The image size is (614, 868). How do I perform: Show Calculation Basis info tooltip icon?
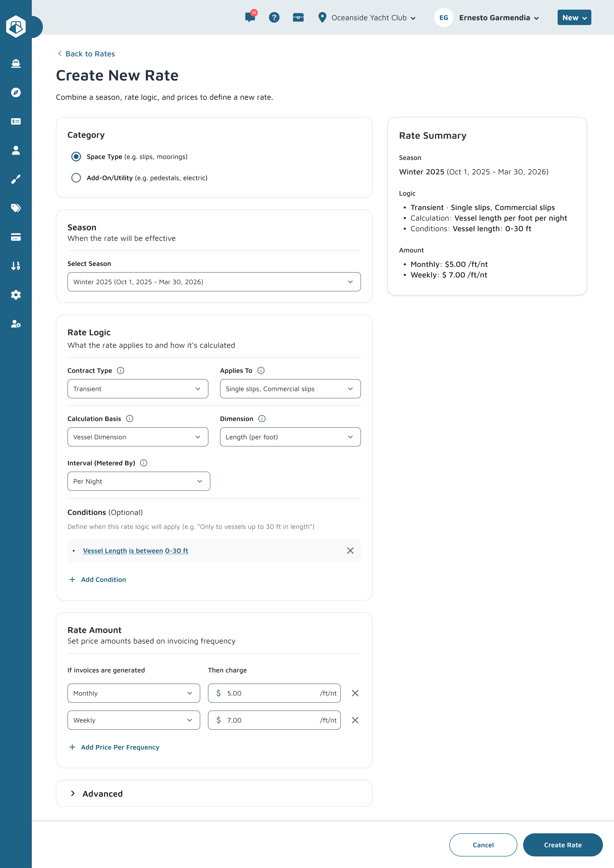[129, 419]
